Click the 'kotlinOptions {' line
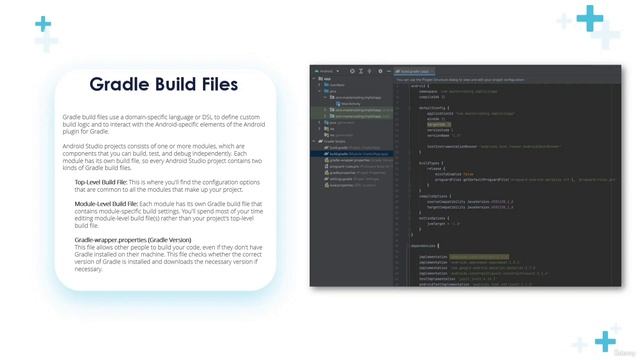Screen dimensions: 640x360 coord(434,218)
